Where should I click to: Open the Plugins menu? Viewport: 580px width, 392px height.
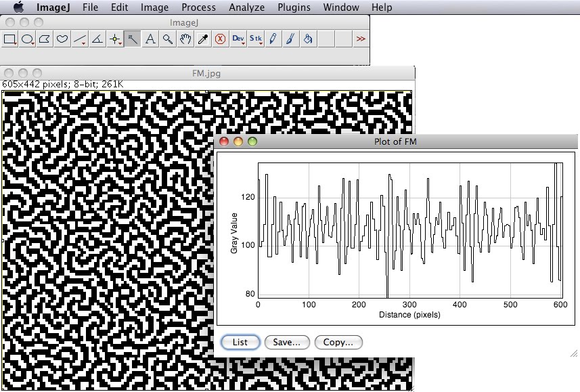coord(294,7)
